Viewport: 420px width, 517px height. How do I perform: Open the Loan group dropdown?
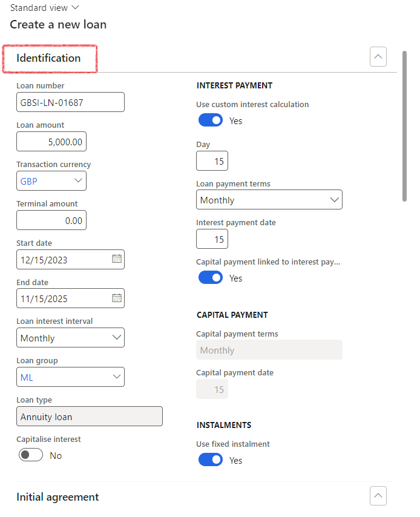117,377
